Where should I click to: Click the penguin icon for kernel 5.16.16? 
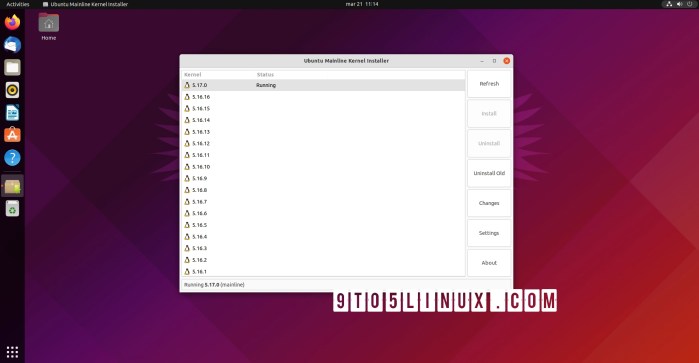187,97
